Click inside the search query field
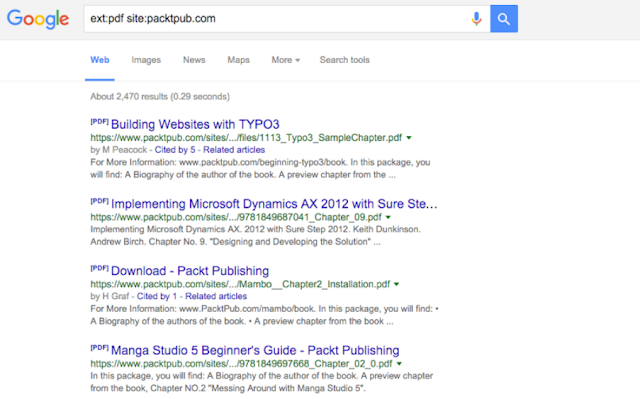 pyautogui.click(x=276, y=19)
